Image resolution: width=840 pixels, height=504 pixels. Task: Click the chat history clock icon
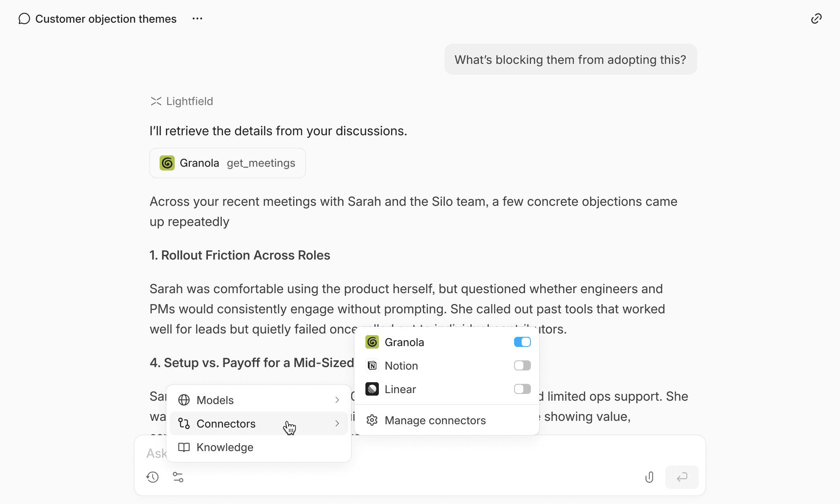pos(152,477)
